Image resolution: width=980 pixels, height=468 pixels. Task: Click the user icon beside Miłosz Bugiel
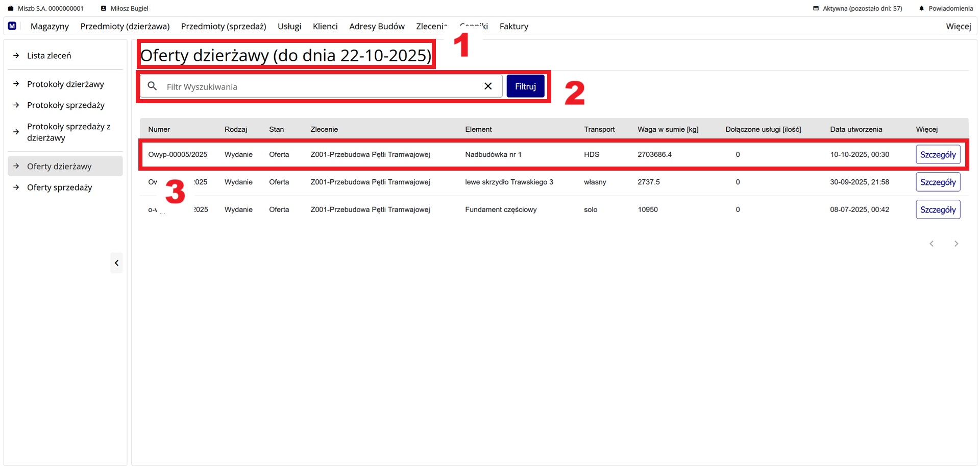click(x=104, y=9)
